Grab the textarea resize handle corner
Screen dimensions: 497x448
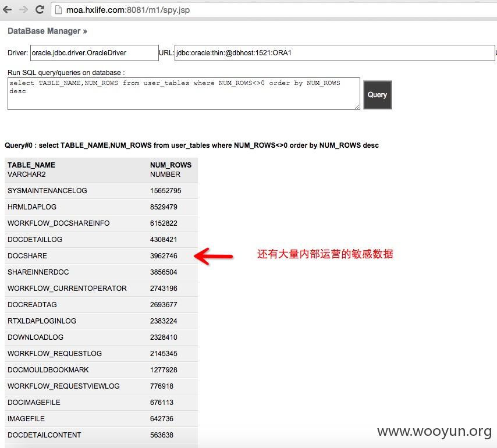tap(357, 107)
